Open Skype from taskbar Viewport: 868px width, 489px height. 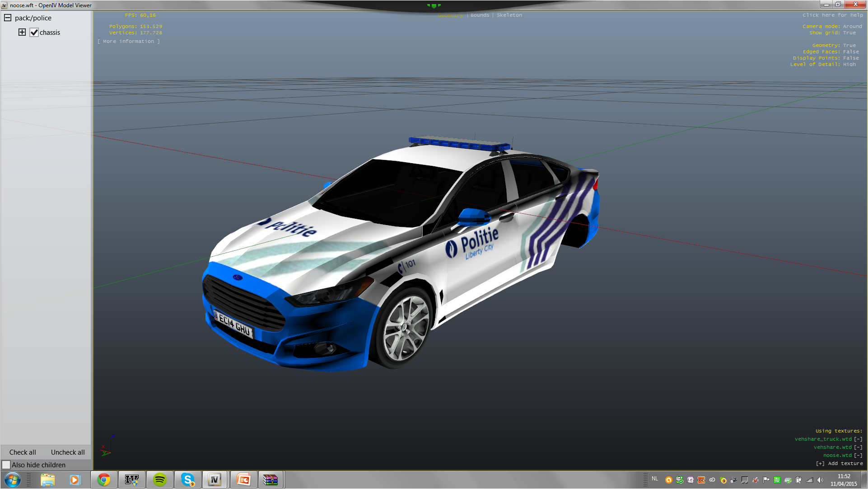pos(188,480)
